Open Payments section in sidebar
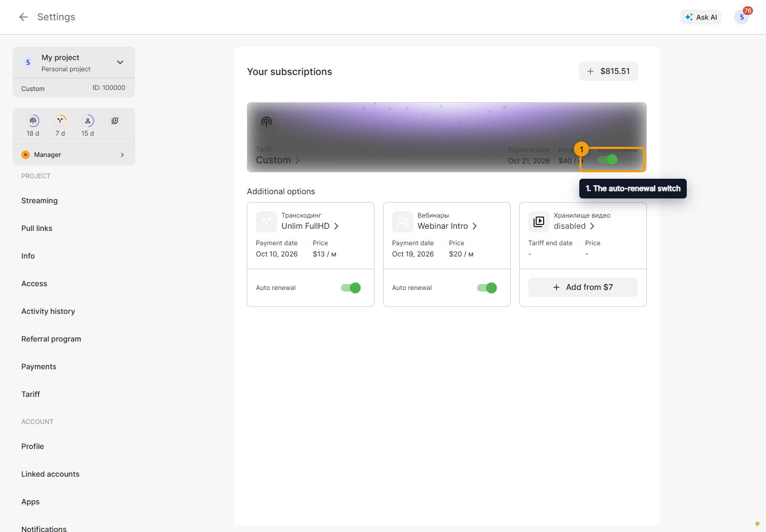The image size is (766, 532). (x=39, y=367)
